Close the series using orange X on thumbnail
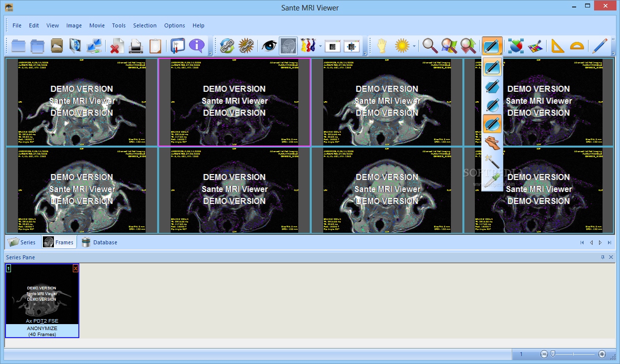 point(75,268)
